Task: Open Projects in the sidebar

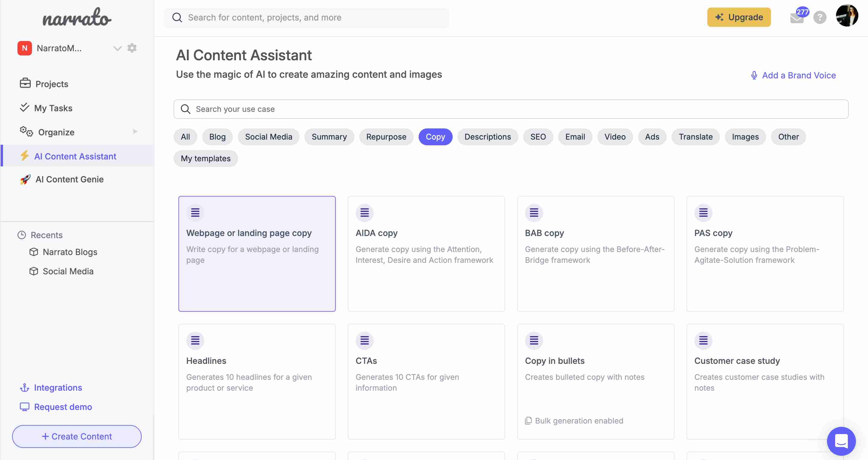Action: click(x=52, y=84)
